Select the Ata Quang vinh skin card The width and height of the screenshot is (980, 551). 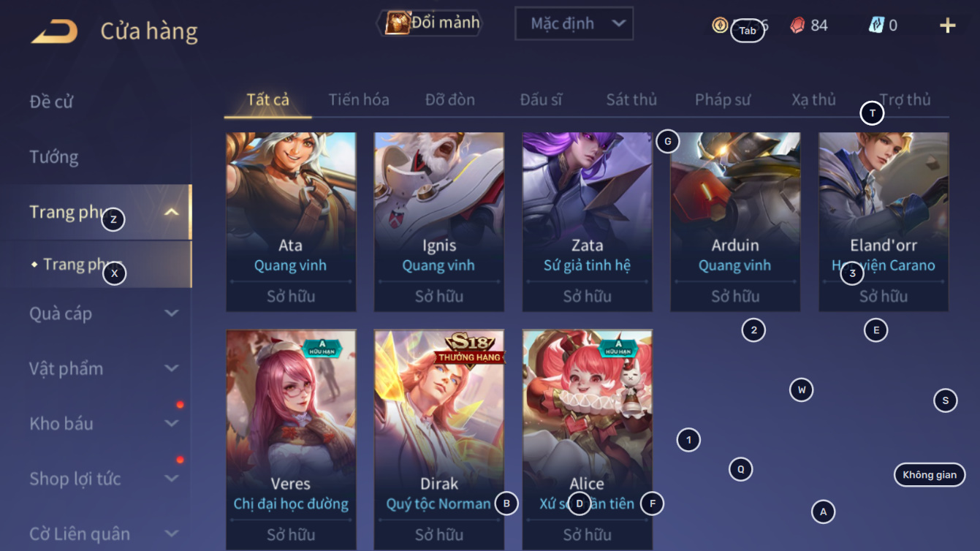click(291, 221)
